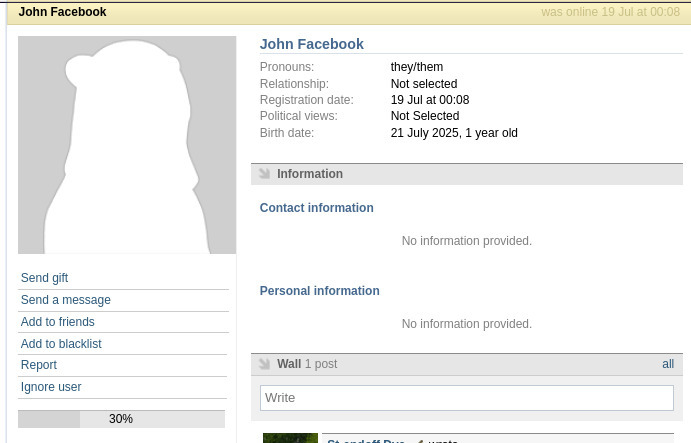691x443 pixels.
Task: Open the wall post author's avatar
Action: [x=290, y=438]
